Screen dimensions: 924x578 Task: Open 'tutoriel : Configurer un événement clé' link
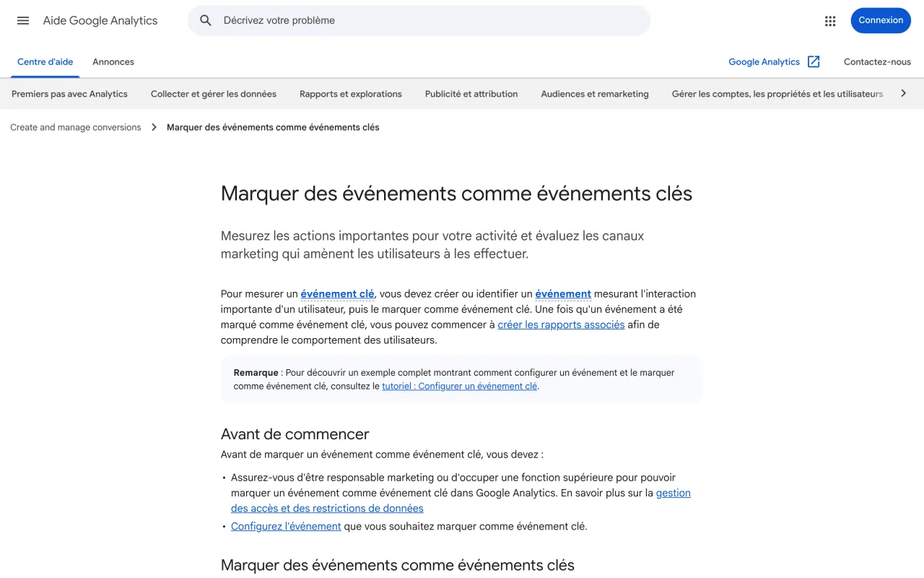(x=460, y=387)
